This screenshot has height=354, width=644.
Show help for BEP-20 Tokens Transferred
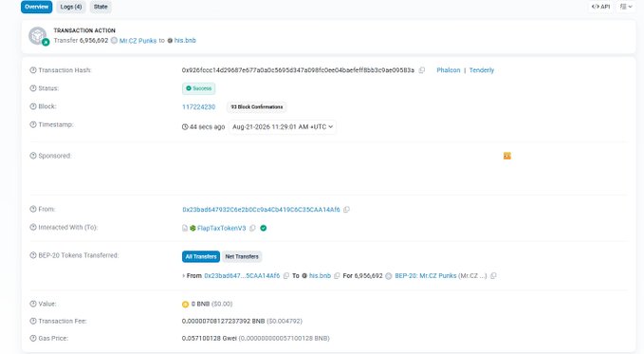pyautogui.click(x=33, y=255)
